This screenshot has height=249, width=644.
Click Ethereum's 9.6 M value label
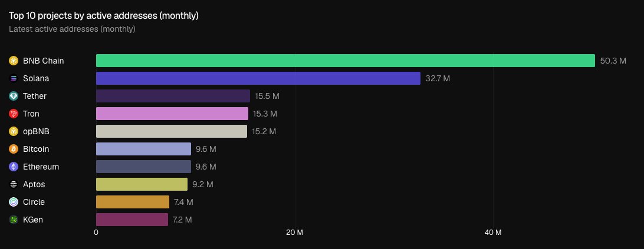click(206, 167)
